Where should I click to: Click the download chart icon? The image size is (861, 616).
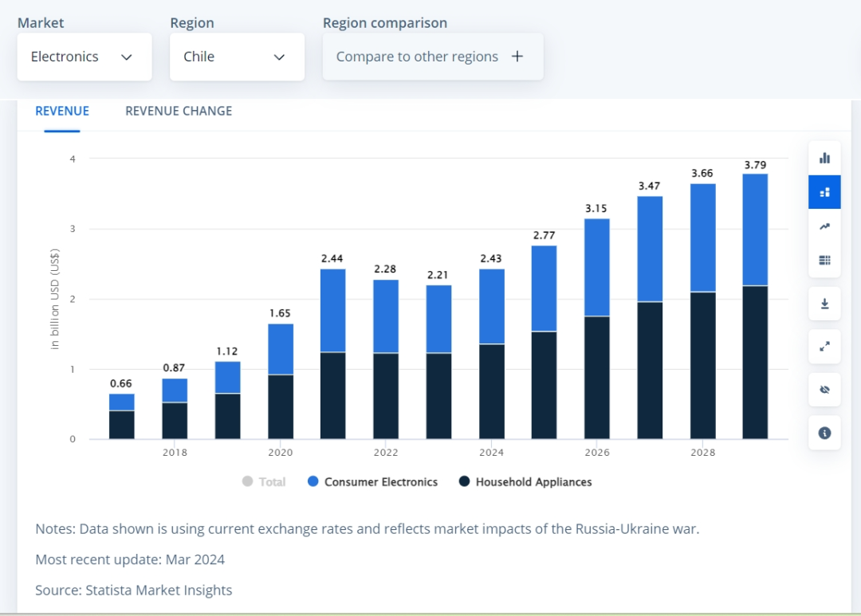pyautogui.click(x=824, y=304)
